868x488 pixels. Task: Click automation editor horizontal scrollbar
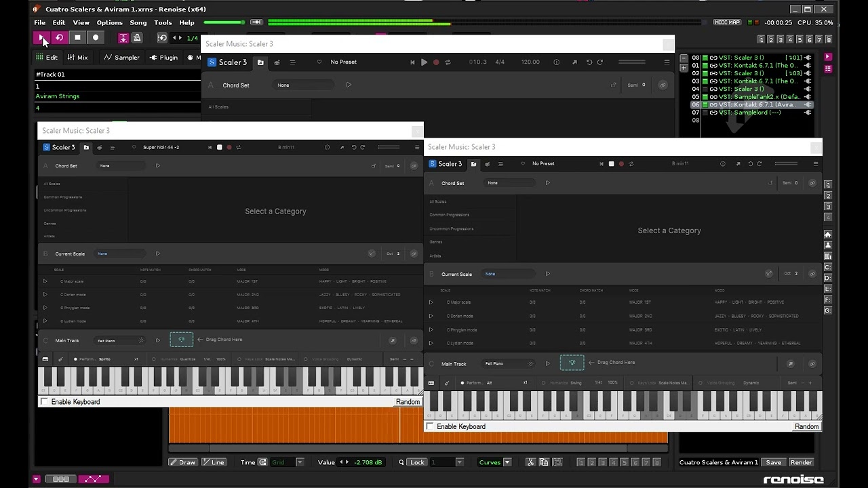coord(418,448)
